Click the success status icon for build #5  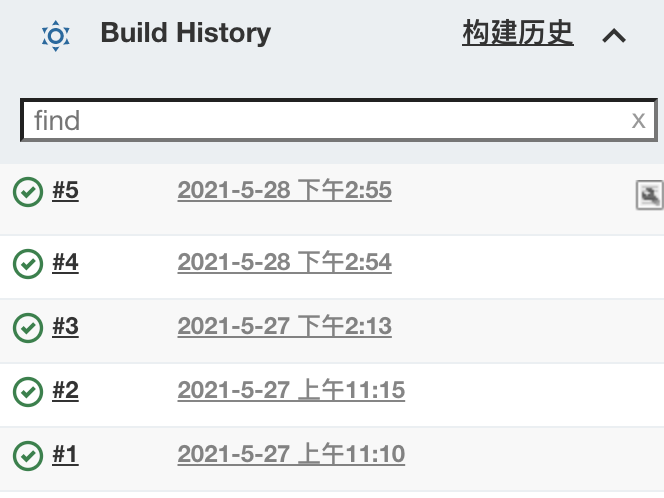[28, 192]
